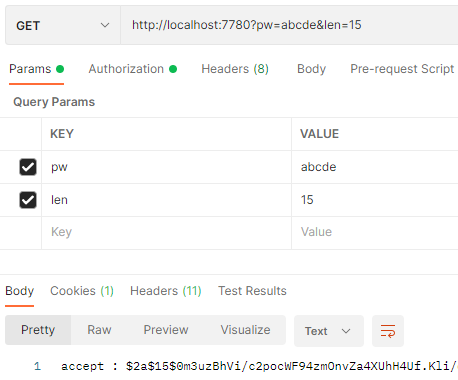The height and width of the screenshot is (380, 458).
Task: Uncheck the pw parameter checkbox
Action: tap(28, 167)
